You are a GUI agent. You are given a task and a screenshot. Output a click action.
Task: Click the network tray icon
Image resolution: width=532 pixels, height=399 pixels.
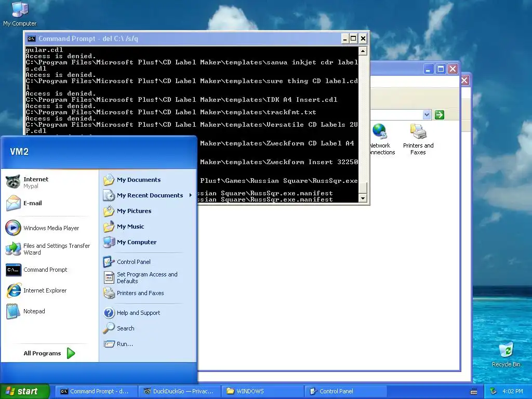[494, 391]
